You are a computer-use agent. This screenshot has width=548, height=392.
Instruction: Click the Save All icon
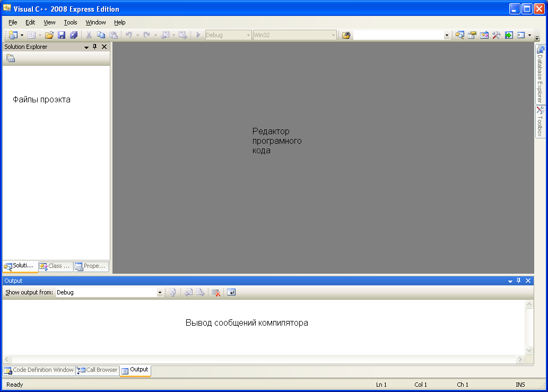(74, 35)
